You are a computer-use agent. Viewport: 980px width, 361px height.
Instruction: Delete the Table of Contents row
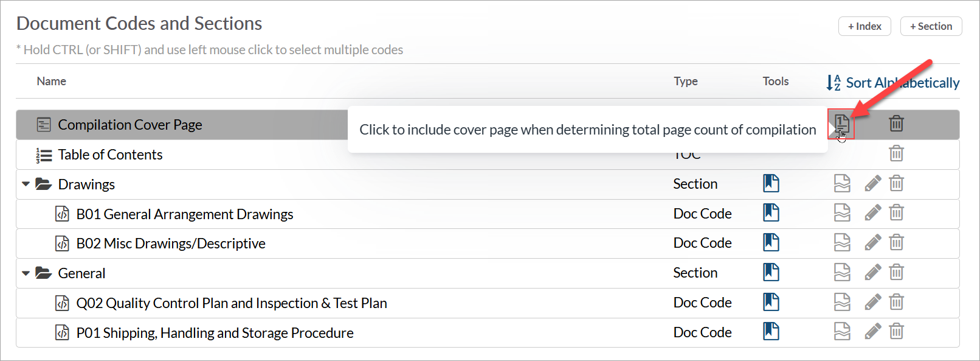896,153
